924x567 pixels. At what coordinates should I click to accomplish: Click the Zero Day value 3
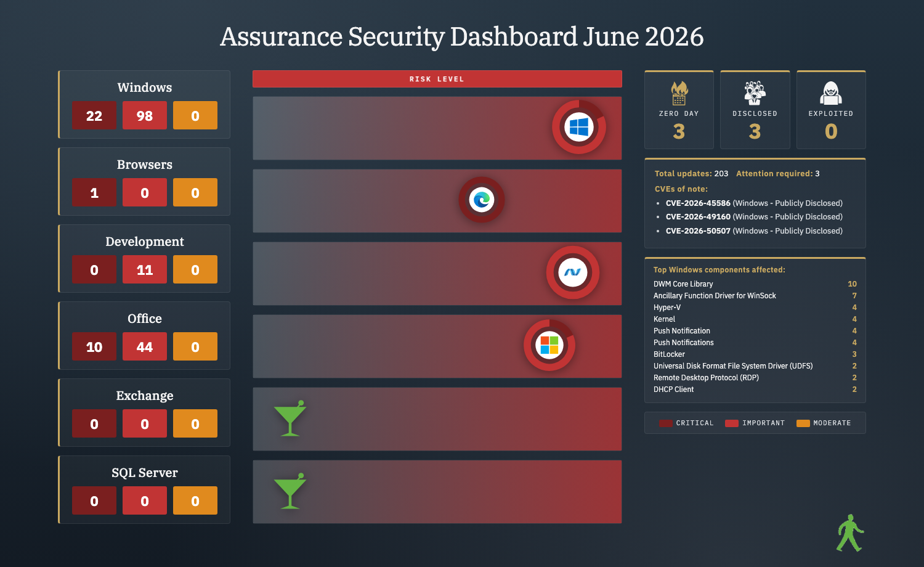coord(679,131)
